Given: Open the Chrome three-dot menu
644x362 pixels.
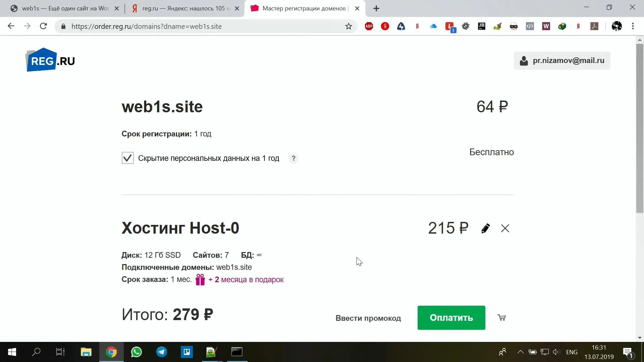Looking at the screenshot, I should pyautogui.click(x=633, y=26).
